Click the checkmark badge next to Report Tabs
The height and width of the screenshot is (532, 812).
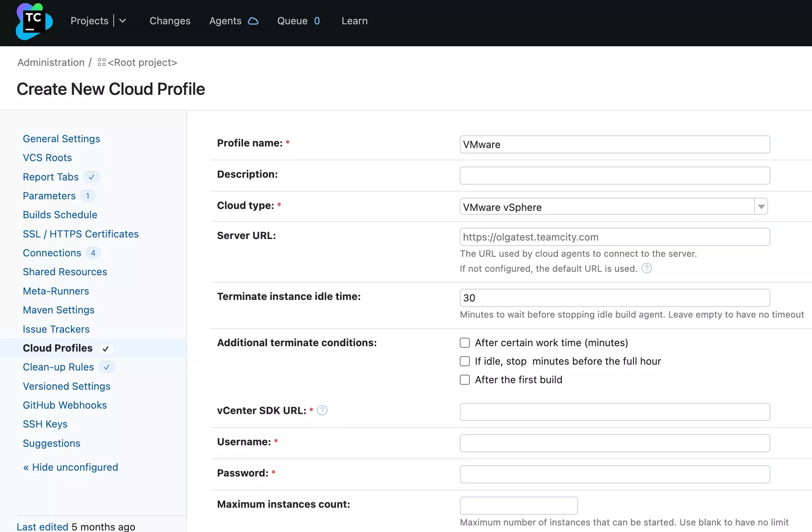[91, 177]
